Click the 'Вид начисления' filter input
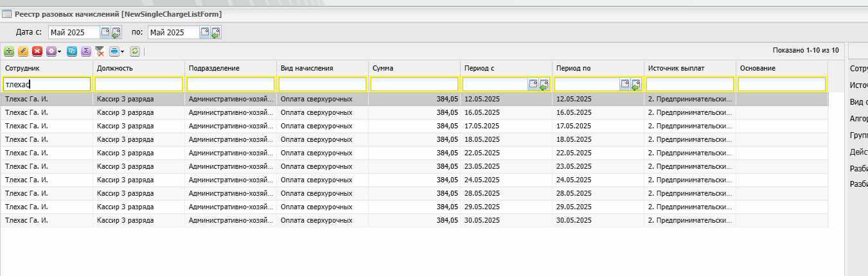The image size is (868, 276). click(323, 84)
